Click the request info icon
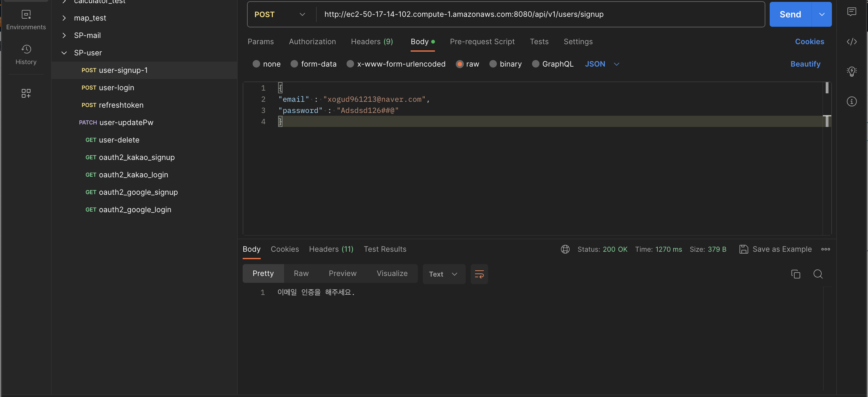Screen dimensions: 868x397 (852, 101)
